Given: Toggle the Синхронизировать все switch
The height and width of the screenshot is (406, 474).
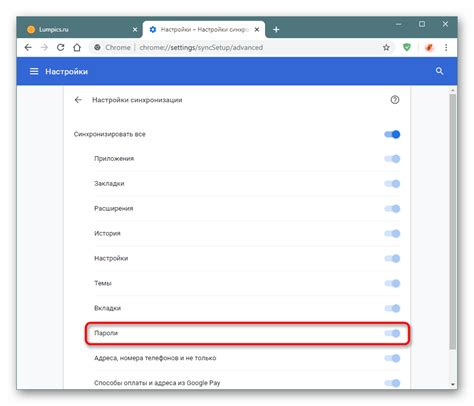Looking at the screenshot, I should pos(392,134).
